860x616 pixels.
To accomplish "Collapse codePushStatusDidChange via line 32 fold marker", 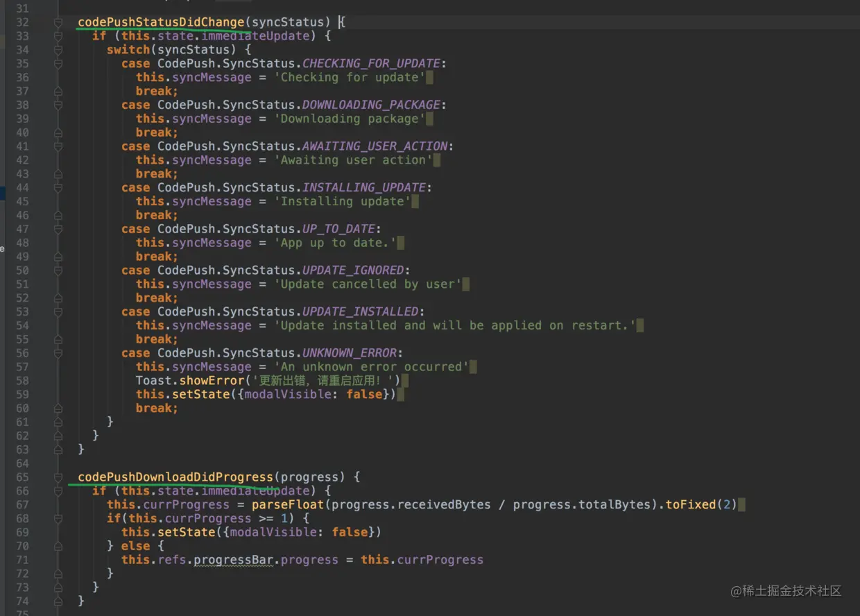I will click(x=58, y=22).
